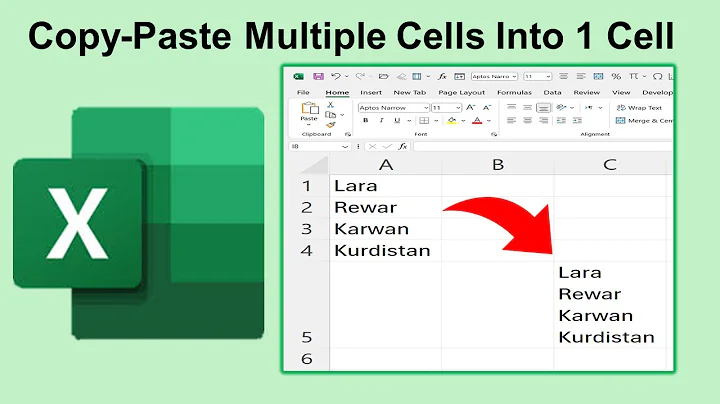Image resolution: width=720 pixels, height=404 pixels.
Task: Open the File tab
Action: [303, 92]
